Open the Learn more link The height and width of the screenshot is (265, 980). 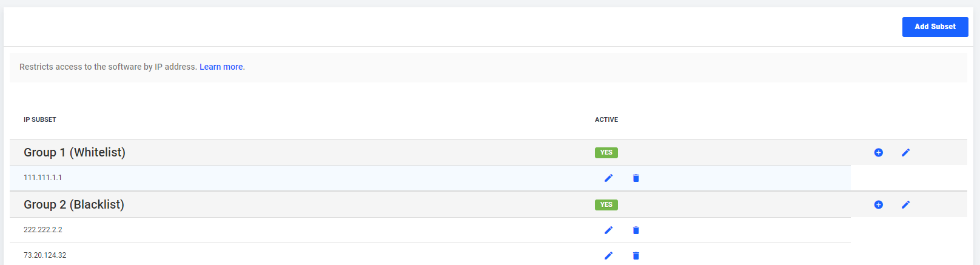coord(221,67)
